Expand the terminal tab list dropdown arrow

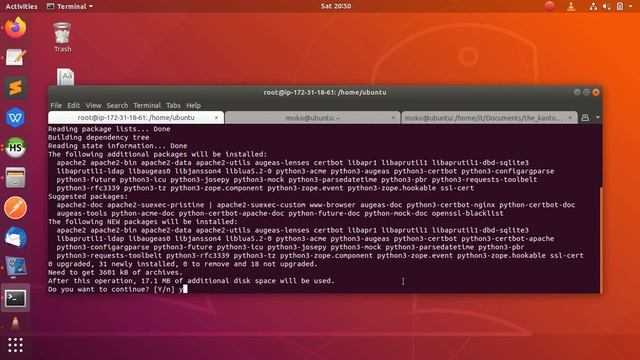tap(598, 118)
